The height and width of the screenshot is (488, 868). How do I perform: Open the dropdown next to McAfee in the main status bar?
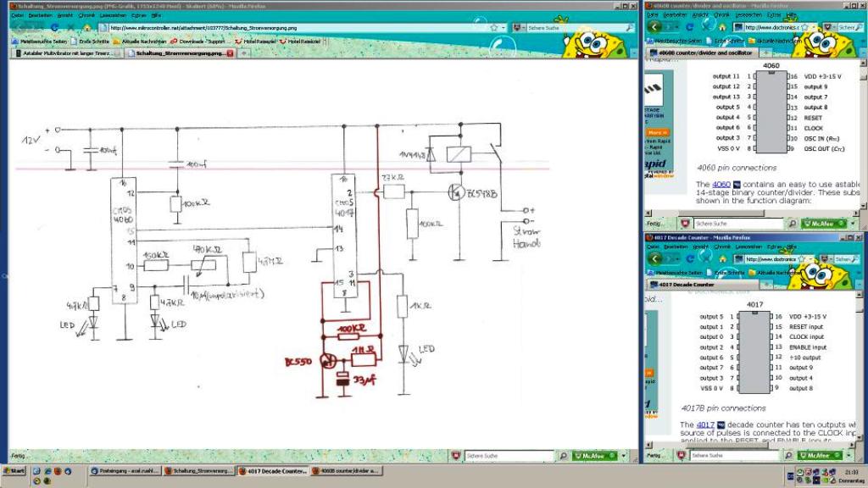click(624, 456)
